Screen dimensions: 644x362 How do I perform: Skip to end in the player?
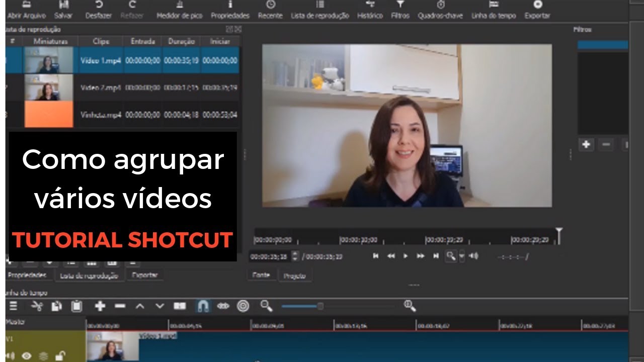point(436,256)
